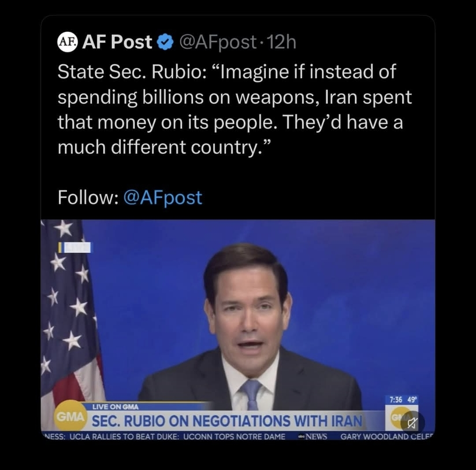Unmute the video with the speaker icon
Viewport: 476px width, 470px height.
pyautogui.click(x=413, y=423)
